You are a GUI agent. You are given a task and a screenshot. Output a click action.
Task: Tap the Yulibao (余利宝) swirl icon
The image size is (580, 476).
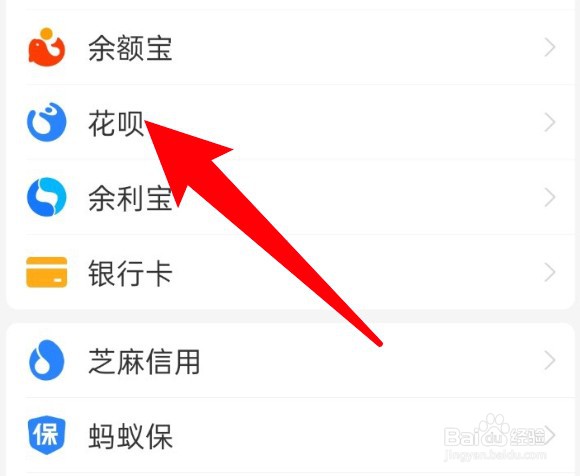(x=47, y=197)
